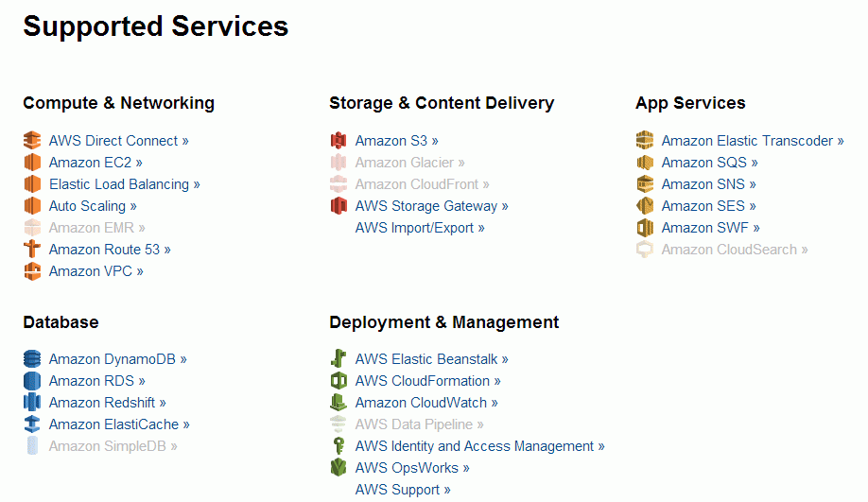Viewport: 868px width, 502px height.
Task: Open the AWS Support link
Action: click(x=403, y=490)
